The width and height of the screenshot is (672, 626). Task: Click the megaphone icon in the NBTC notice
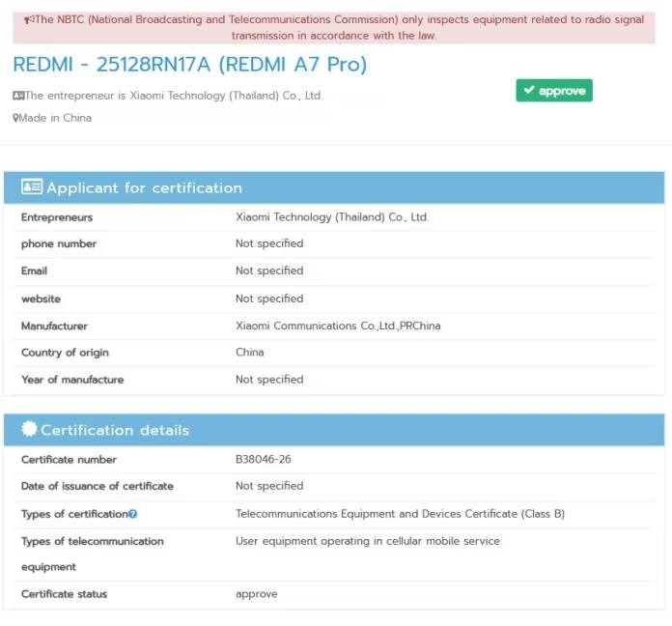tap(29, 20)
